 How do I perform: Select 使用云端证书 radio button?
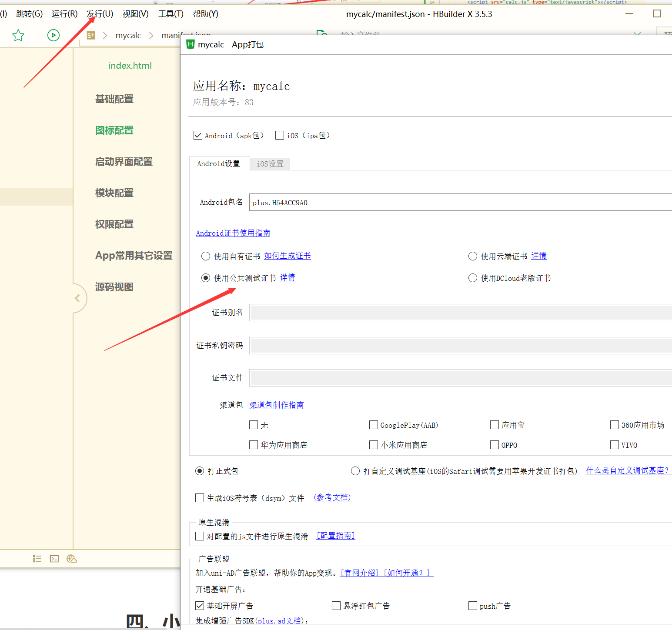(x=473, y=256)
